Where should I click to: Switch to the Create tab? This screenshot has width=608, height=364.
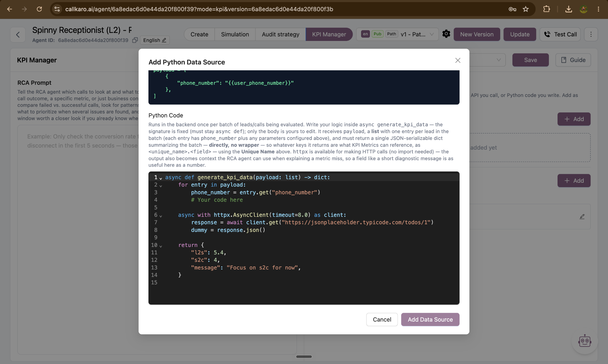pyautogui.click(x=199, y=34)
